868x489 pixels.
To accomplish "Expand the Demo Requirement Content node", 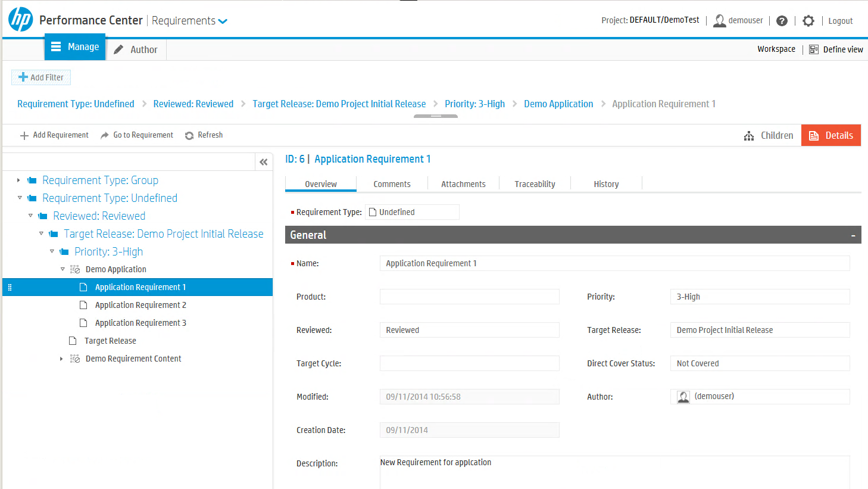I will pyautogui.click(x=61, y=359).
